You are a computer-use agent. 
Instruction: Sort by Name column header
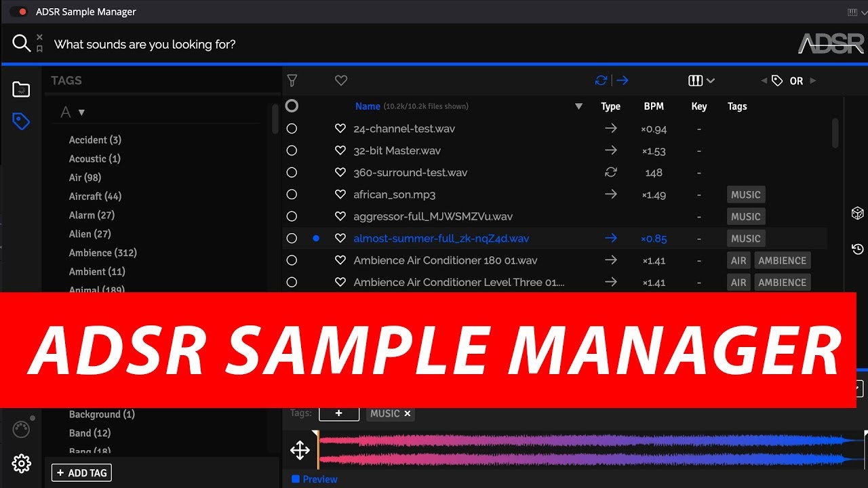pos(368,106)
